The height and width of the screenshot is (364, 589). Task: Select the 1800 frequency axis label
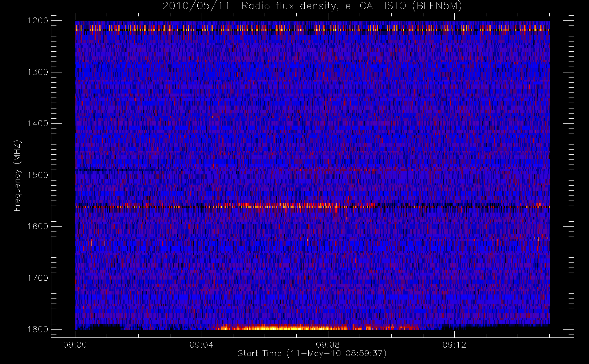point(38,329)
